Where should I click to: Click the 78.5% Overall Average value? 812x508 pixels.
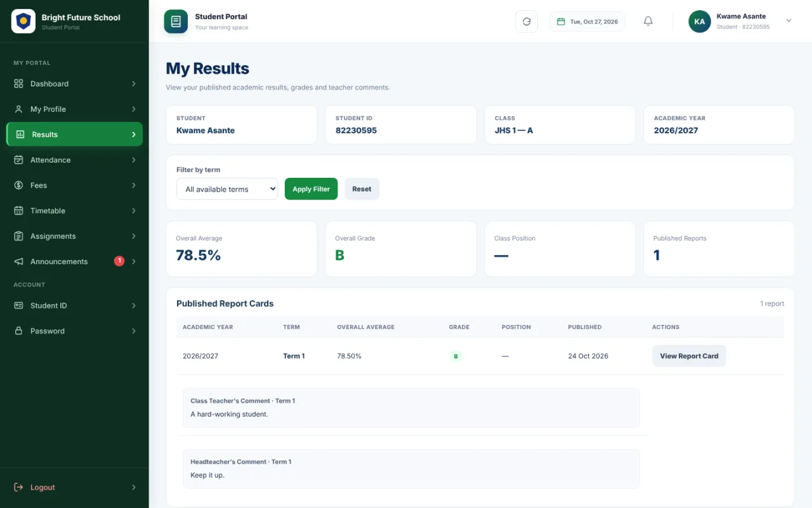[199, 255]
